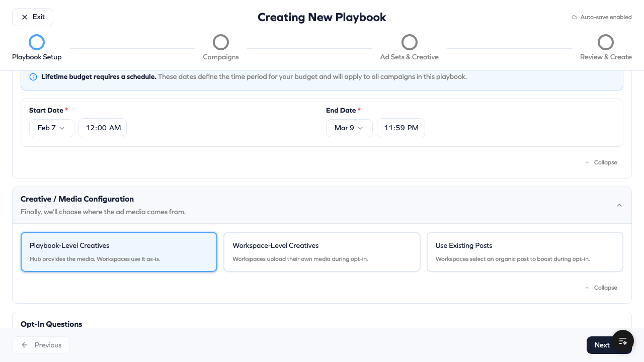Select Playbook-Level Creatives option
Screen dimensions: 644x362
119,252
